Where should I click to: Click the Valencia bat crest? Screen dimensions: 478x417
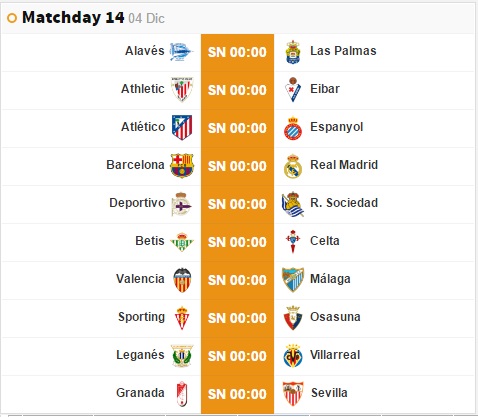(182, 280)
